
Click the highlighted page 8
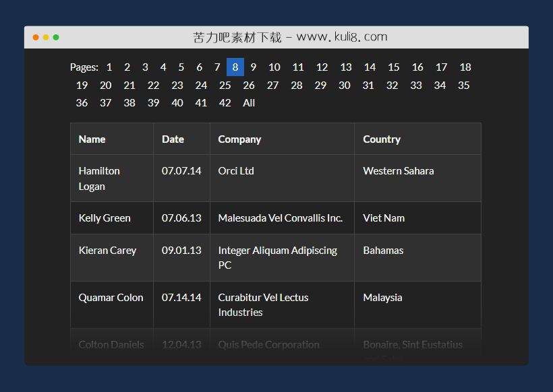pyautogui.click(x=235, y=67)
